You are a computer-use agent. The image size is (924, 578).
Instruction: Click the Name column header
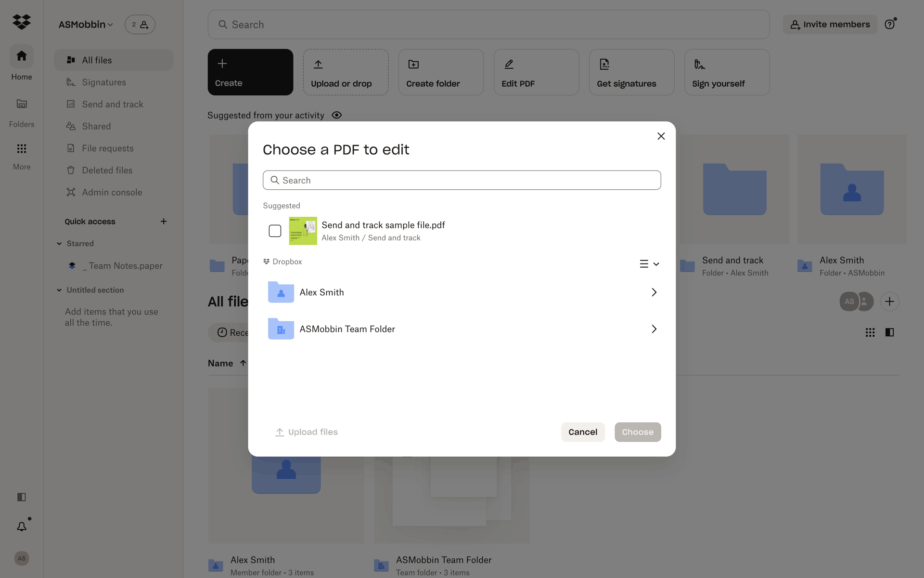[x=220, y=363]
